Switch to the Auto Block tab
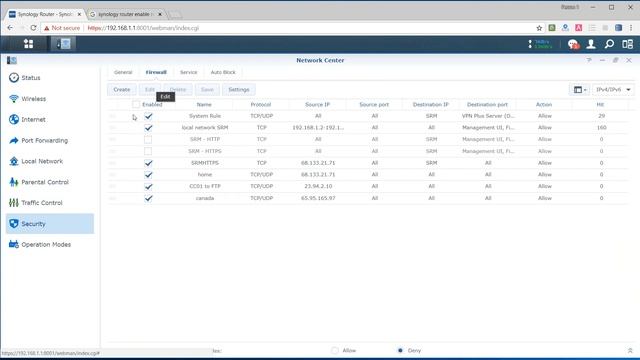Viewport: 640px width, 360px height. point(223,72)
